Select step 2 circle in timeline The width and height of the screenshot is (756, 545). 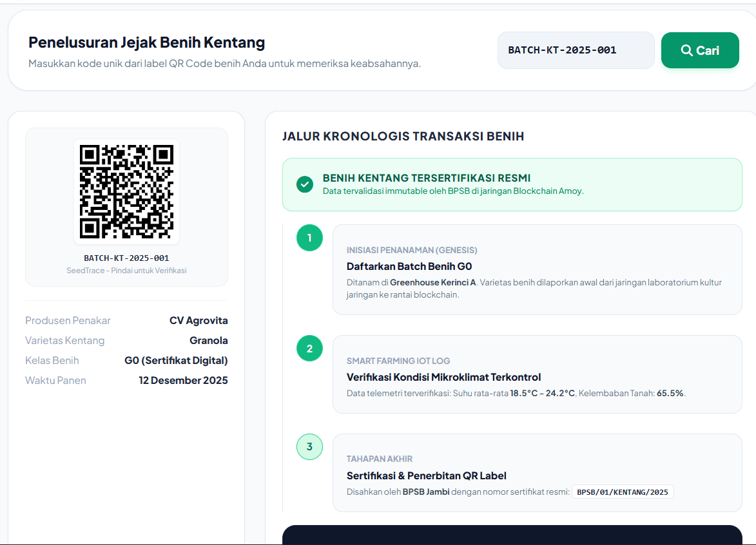(309, 349)
